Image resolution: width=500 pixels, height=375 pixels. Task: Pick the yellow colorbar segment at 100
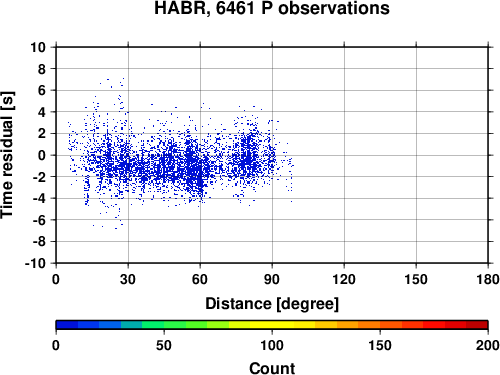pyautogui.click(x=272, y=325)
